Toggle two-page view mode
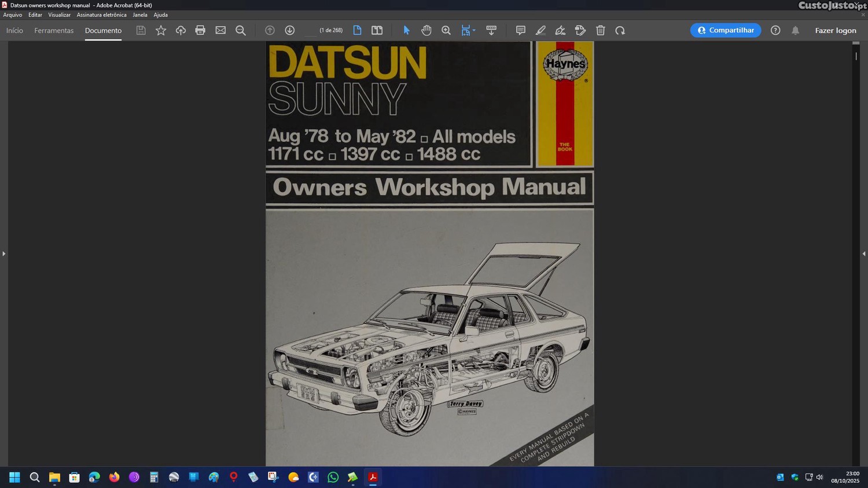868x488 pixels. (377, 31)
